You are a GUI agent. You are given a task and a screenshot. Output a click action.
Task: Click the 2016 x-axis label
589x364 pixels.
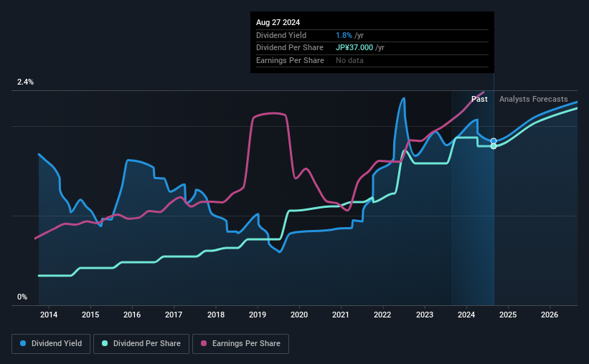tap(132, 315)
